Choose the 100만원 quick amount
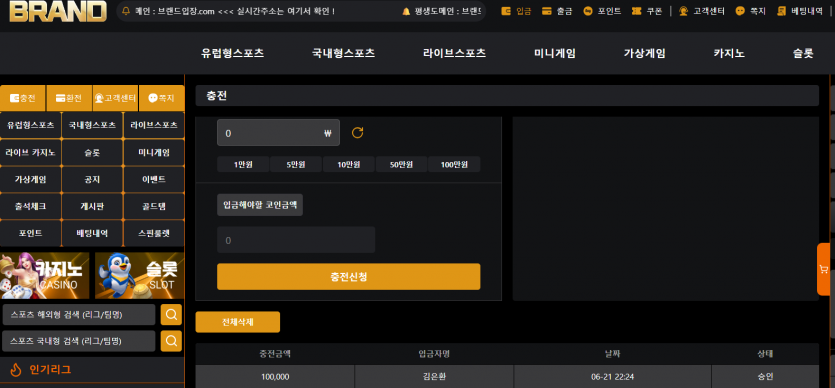The width and height of the screenshot is (835, 388). coord(454,164)
